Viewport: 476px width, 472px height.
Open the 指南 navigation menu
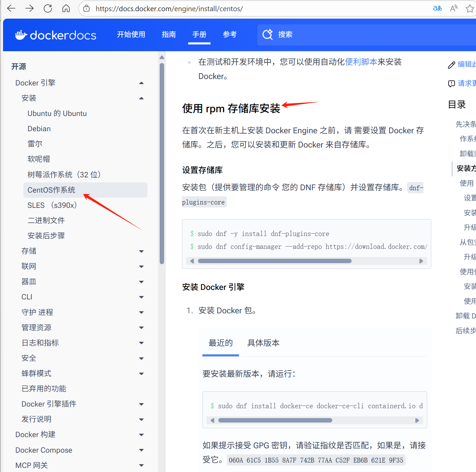(169, 34)
